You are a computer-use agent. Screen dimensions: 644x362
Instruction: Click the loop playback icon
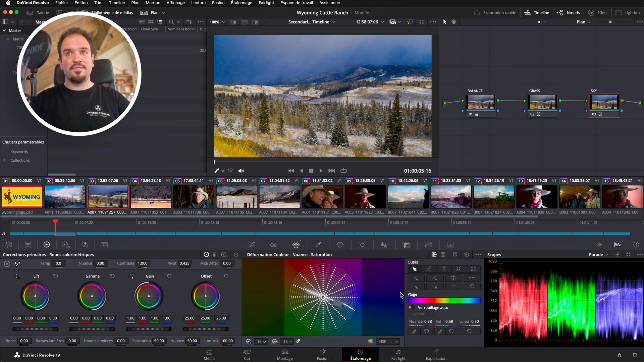click(x=344, y=171)
